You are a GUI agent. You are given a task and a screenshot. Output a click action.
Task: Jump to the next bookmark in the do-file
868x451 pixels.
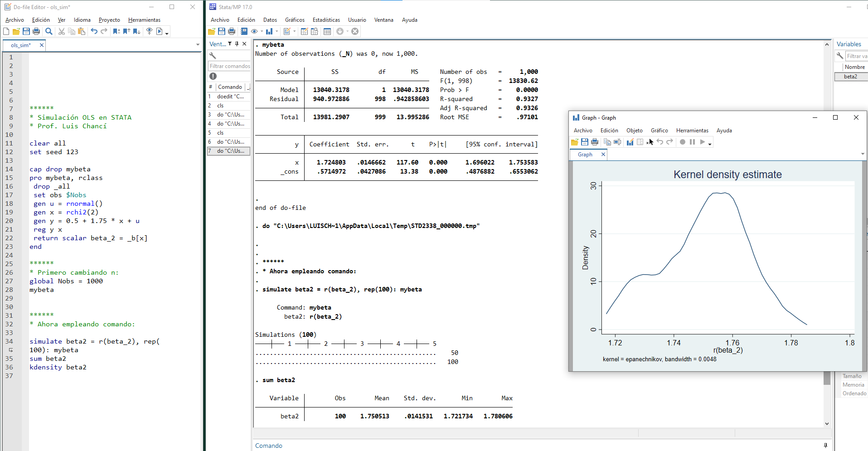136,31
